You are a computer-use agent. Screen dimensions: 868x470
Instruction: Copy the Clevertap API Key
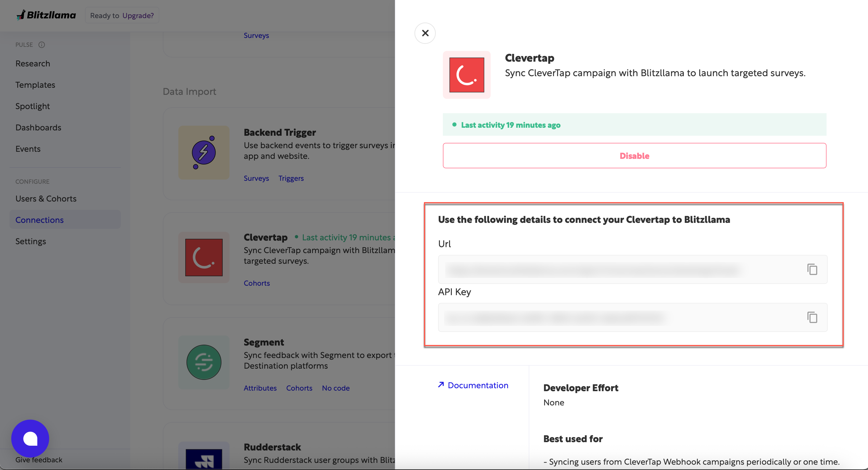[812, 317]
